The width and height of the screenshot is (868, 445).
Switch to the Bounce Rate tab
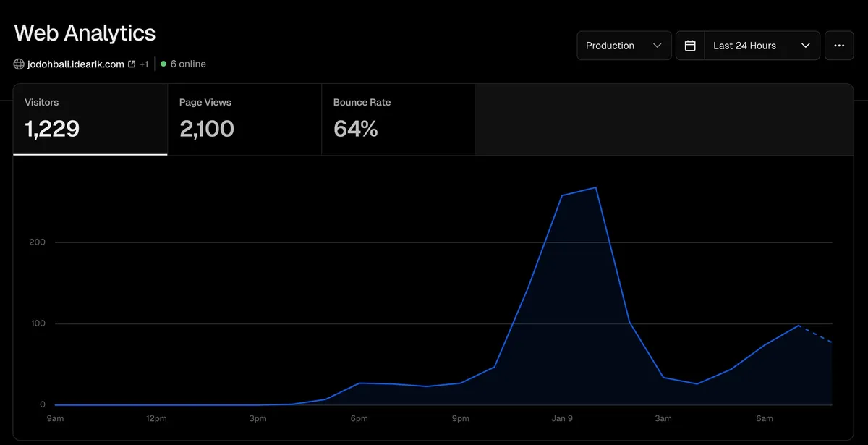point(398,119)
